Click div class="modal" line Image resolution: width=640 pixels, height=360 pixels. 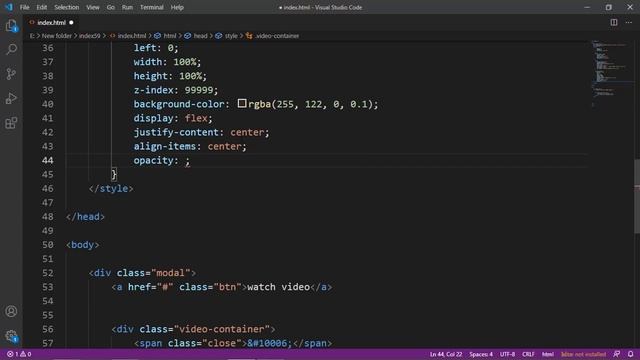(142, 273)
